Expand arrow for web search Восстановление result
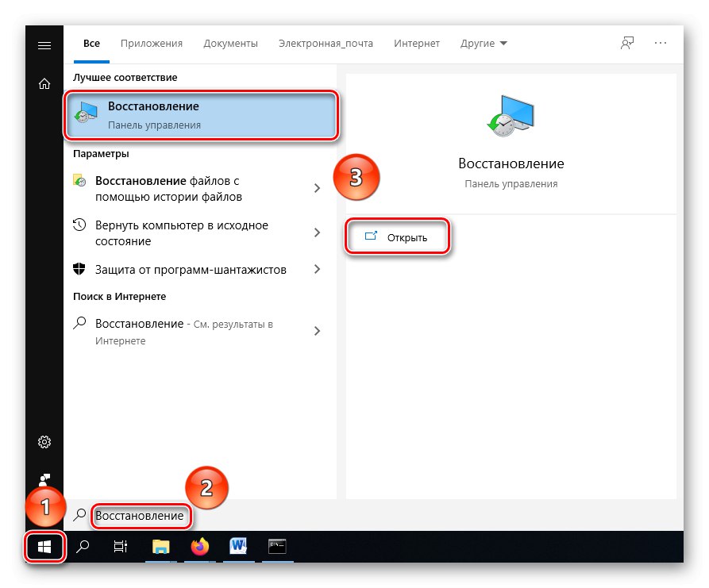The image size is (709, 588). [317, 331]
